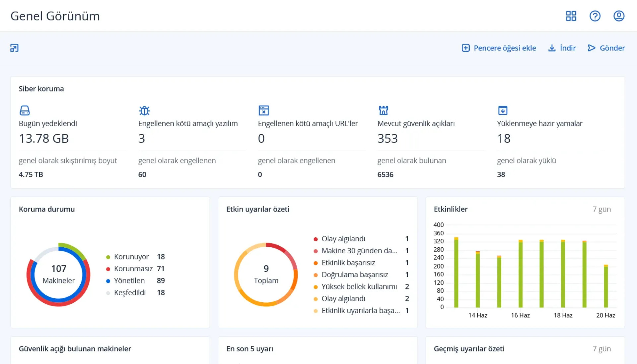Viewport: 637px width, 364px height.
Task: Click Pencere öğesi ekle button
Action: click(x=499, y=48)
